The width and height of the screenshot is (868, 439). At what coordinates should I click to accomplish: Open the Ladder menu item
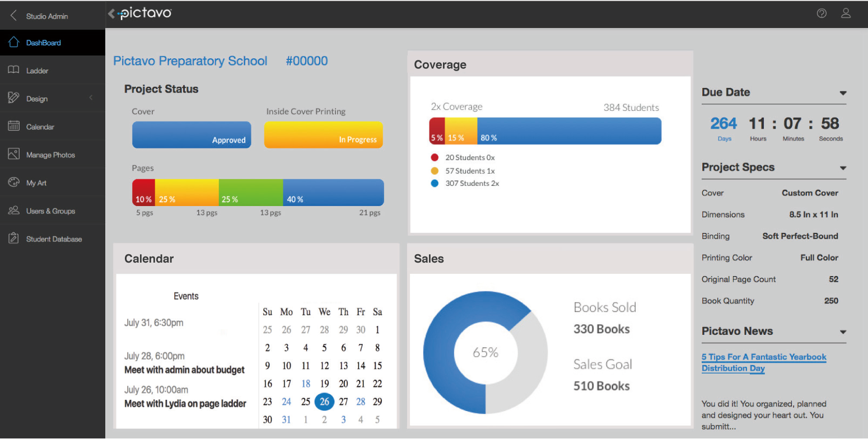[38, 71]
